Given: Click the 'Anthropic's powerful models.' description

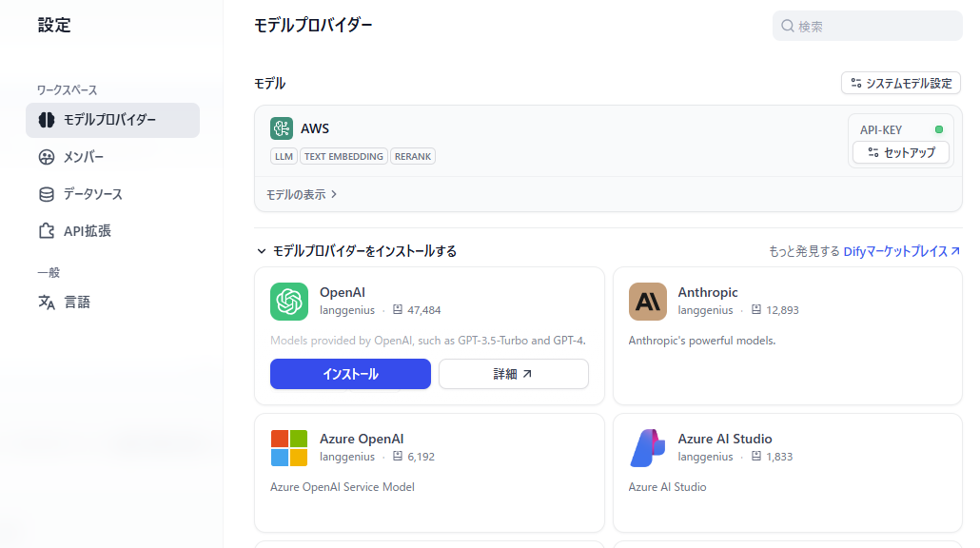Looking at the screenshot, I should pos(702,341).
